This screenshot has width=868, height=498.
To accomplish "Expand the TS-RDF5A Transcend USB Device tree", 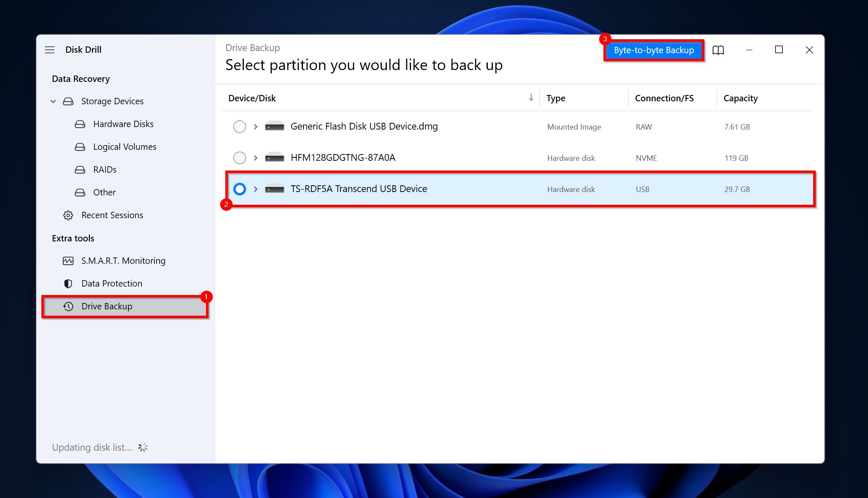I will pos(254,189).
